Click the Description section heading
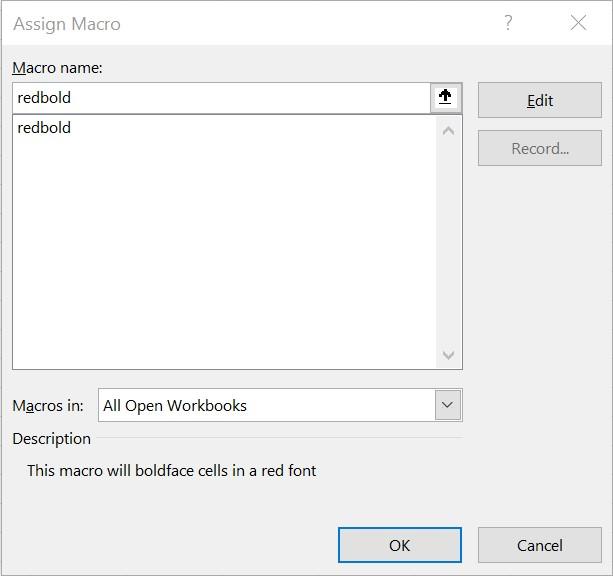 tap(52, 438)
